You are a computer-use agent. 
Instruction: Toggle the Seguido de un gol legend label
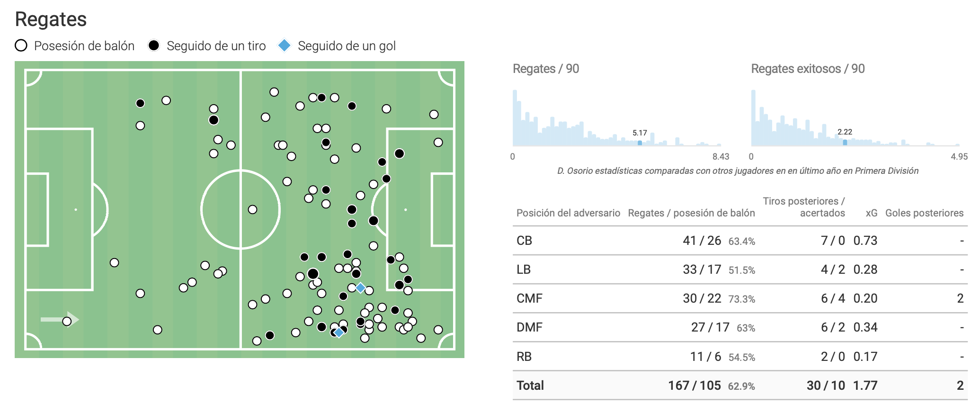tap(347, 46)
